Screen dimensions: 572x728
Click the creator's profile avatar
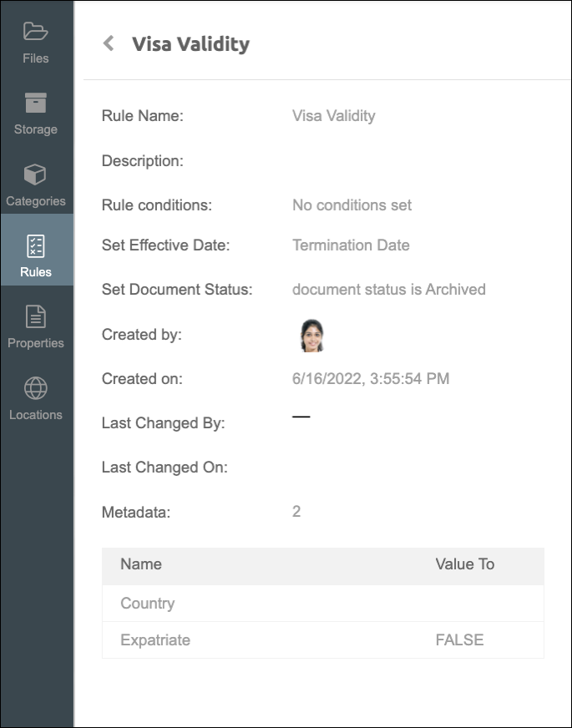point(311,335)
